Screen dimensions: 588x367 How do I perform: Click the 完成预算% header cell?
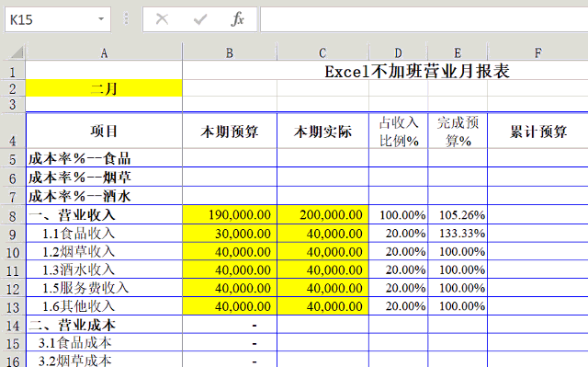click(458, 131)
